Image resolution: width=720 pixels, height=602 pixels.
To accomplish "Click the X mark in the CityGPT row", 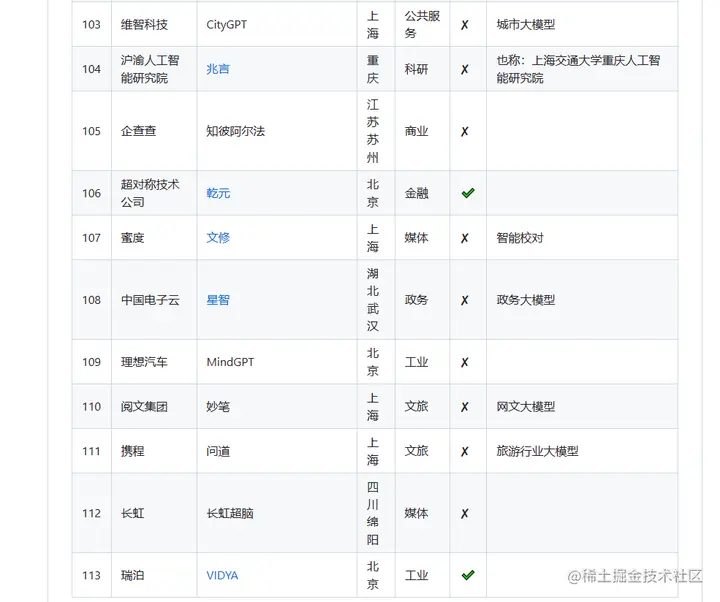I will pos(465,25).
